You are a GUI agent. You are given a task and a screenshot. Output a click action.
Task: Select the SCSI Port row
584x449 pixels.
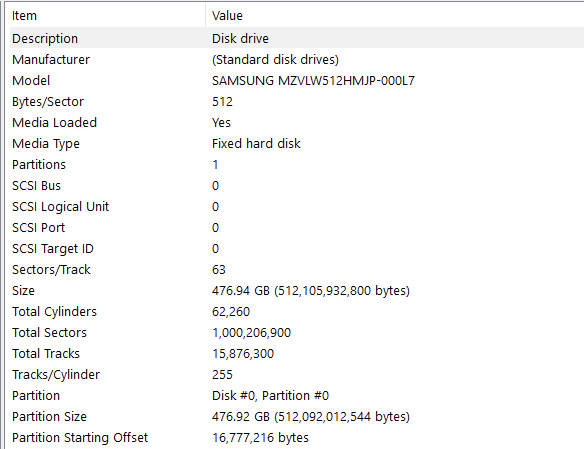pos(297,227)
